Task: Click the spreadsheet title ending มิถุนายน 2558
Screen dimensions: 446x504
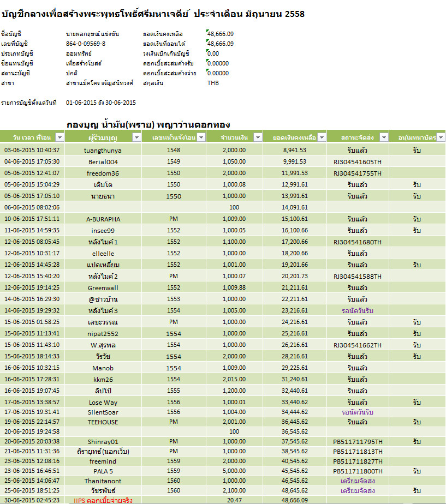Action: [x=153, y=14]
